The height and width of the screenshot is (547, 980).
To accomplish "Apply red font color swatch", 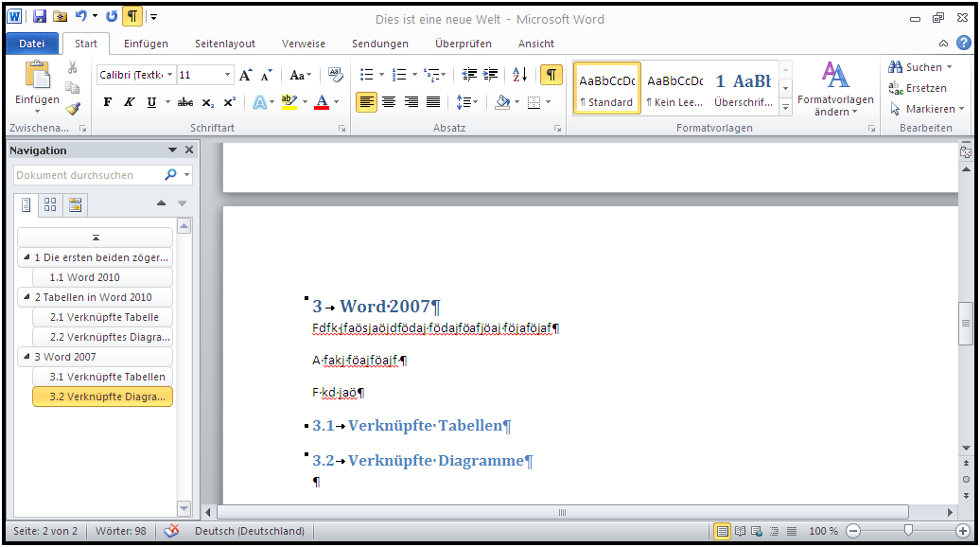I will (322, 102).
